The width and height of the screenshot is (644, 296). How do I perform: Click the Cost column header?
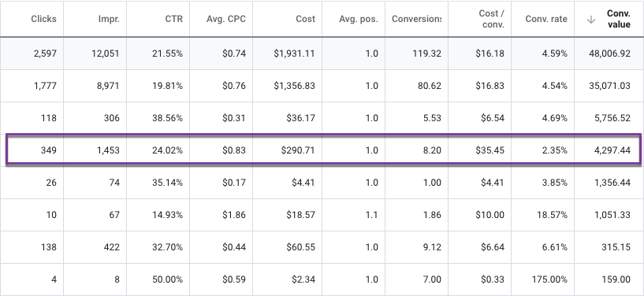pyautogui.click(x=306, y=19)
